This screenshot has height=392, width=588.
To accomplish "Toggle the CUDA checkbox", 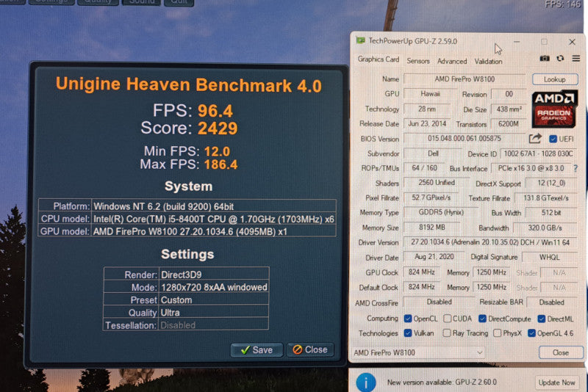I will pos(447,319).
